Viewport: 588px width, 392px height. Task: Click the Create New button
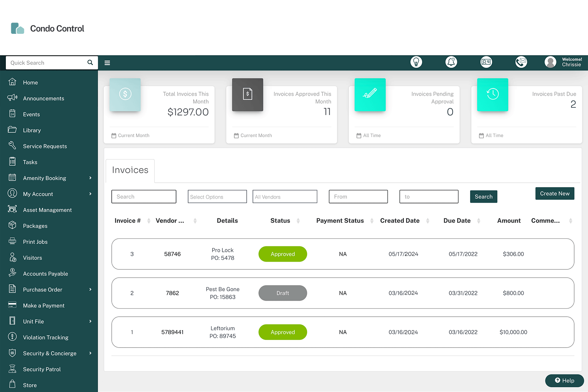pos(555,193)
